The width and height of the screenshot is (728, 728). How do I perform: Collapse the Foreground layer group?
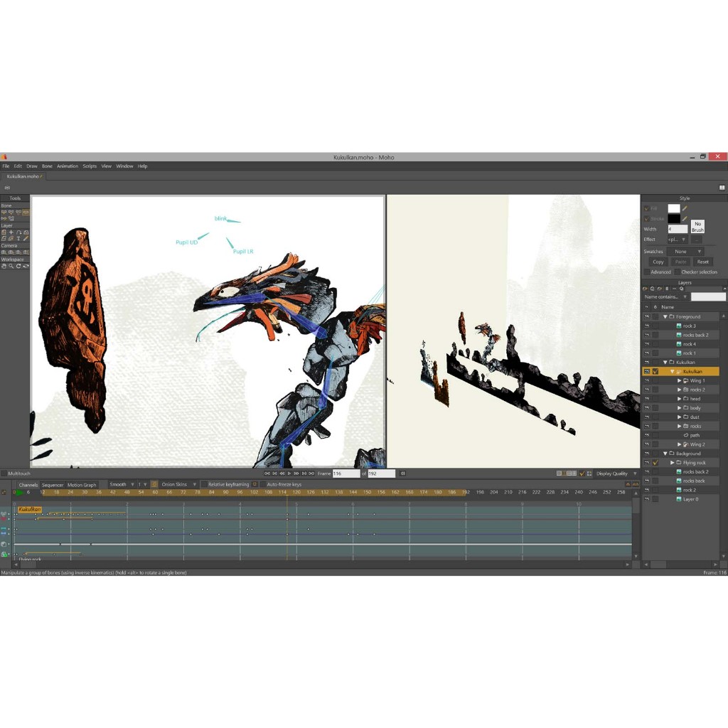pyautogui.click(x=665, y=316)
